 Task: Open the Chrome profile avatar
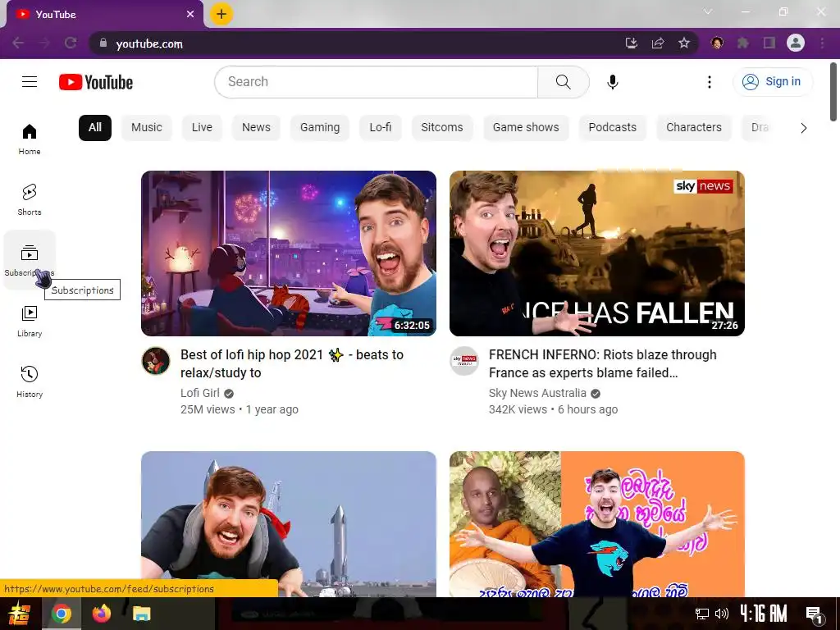[796, 43]
